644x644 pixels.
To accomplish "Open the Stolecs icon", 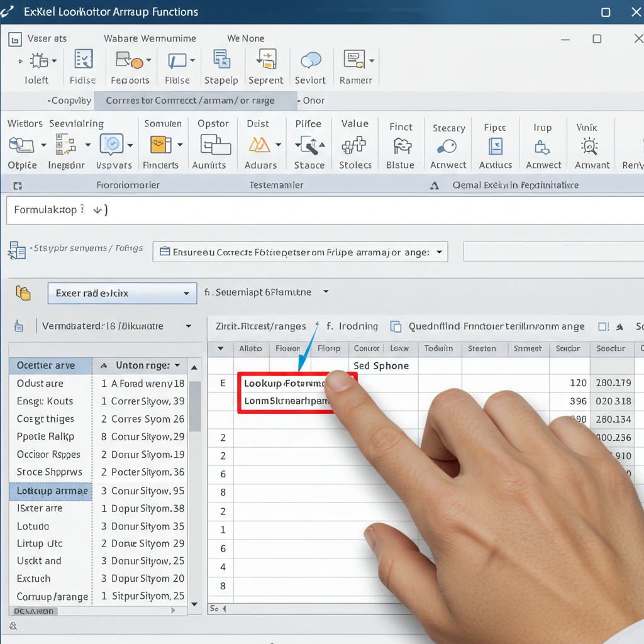I will click(353, 146).
